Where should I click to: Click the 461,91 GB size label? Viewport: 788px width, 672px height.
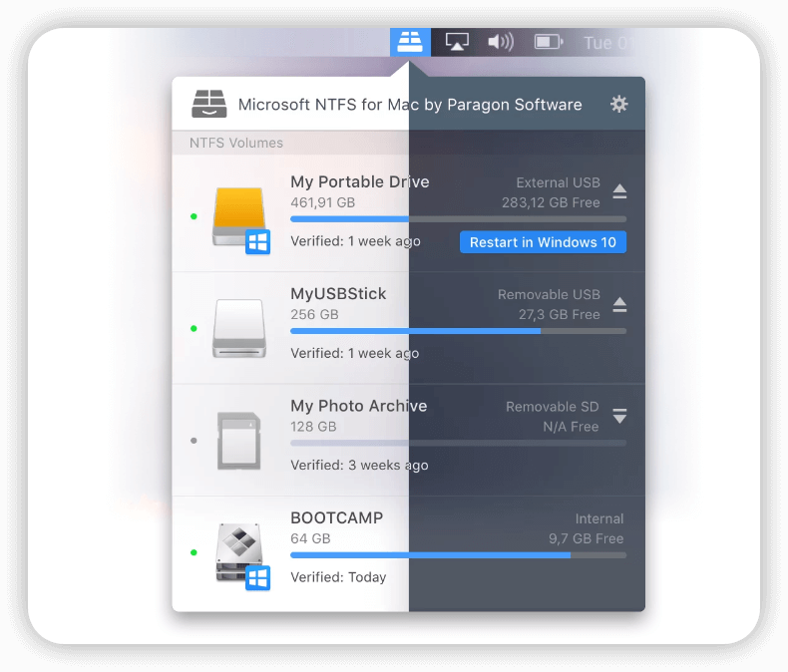point(322,202)
